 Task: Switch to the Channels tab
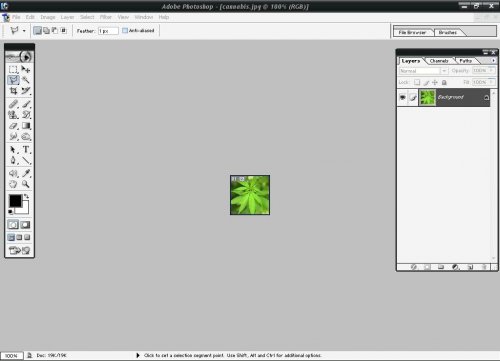point(439,61)
